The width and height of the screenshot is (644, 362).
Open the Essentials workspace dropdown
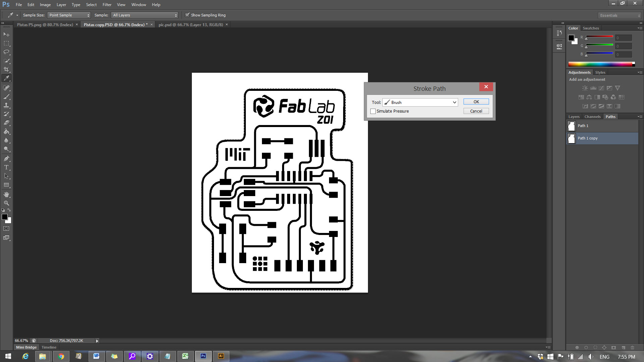[x=620, y=15]
